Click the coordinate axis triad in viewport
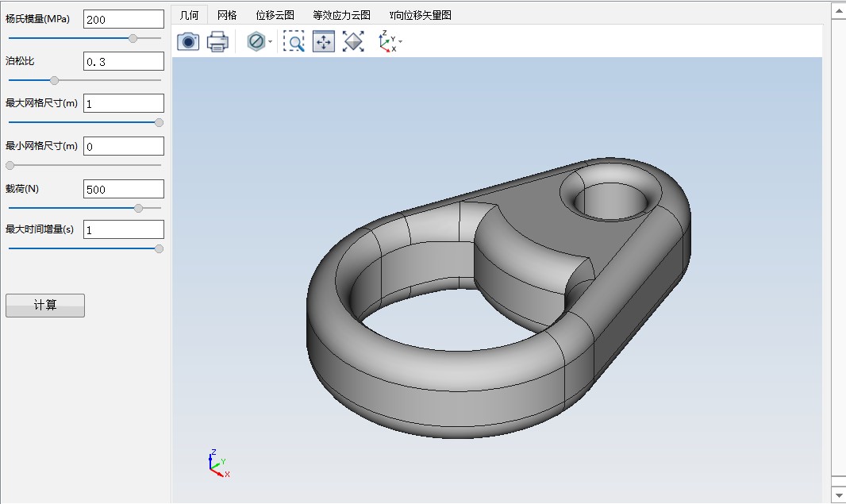The width and height of the screenshot is (846, 504). 219,463
